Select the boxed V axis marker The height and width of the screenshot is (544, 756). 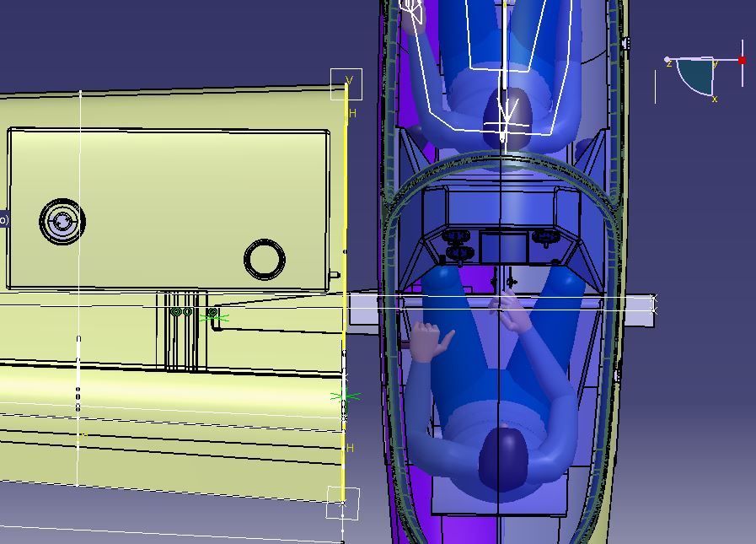point(346,83)
